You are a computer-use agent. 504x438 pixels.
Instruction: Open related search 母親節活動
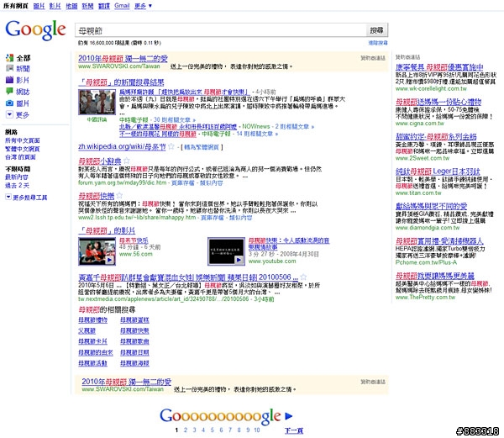92,363
